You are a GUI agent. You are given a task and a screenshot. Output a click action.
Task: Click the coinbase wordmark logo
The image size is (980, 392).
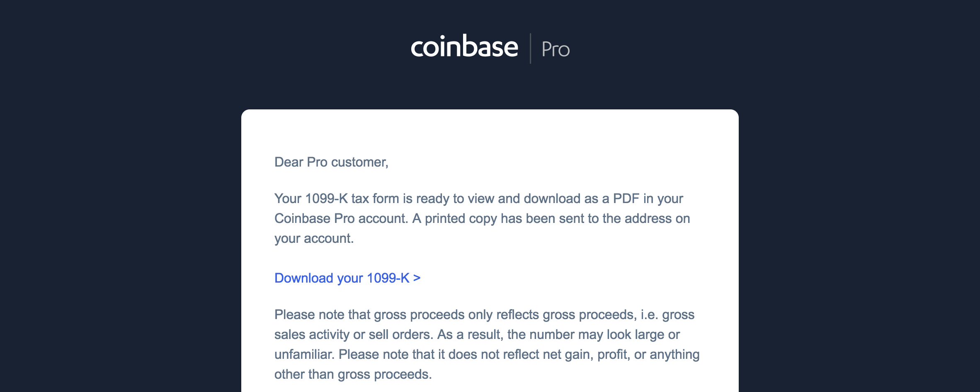(x=464, y=47)
